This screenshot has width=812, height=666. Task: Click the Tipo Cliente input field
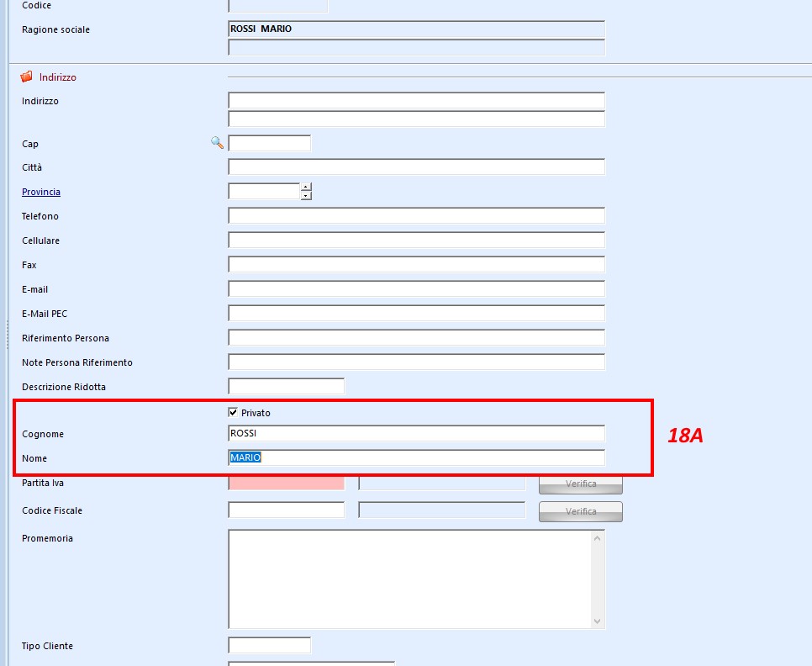[269, 646]
